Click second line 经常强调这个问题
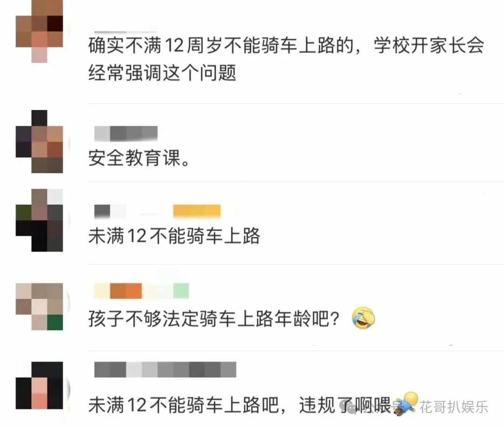Image resolution: width=504 pixels, height=427 pixels. 162,73
